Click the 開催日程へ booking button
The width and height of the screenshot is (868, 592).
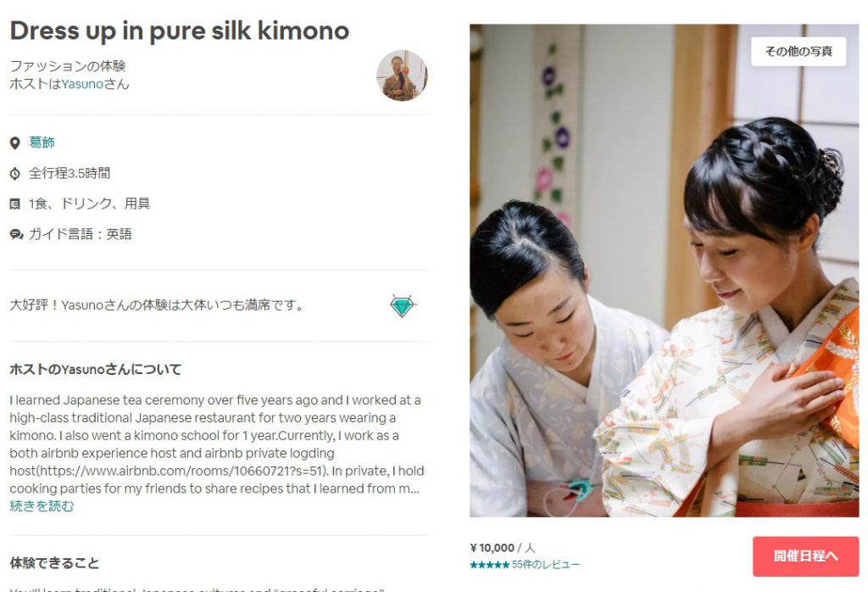pos(805,556)
